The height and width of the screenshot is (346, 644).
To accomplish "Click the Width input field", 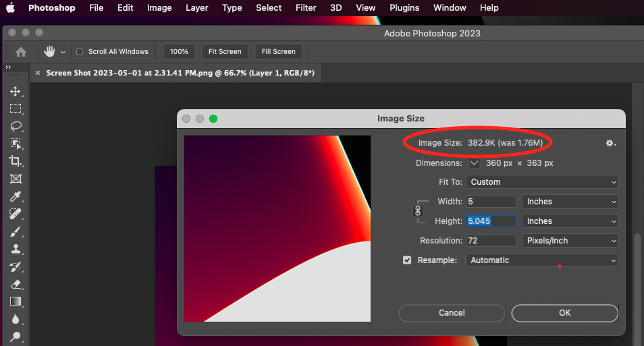I will coord(491,202).
